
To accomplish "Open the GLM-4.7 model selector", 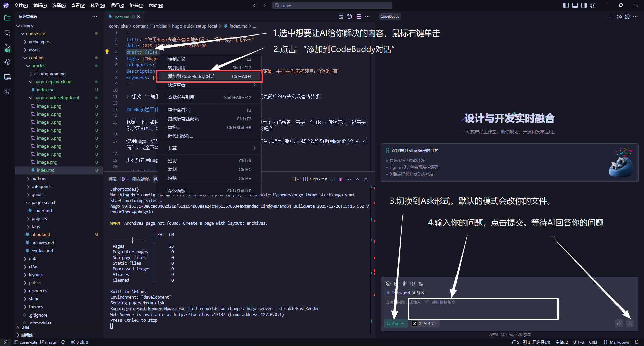I will 425,323.
